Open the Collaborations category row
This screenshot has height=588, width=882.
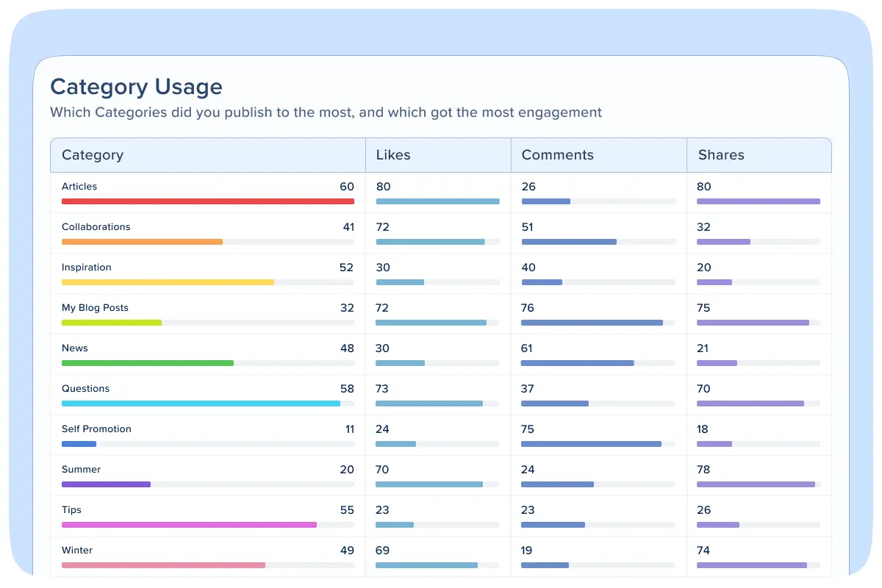click(96, 227)
